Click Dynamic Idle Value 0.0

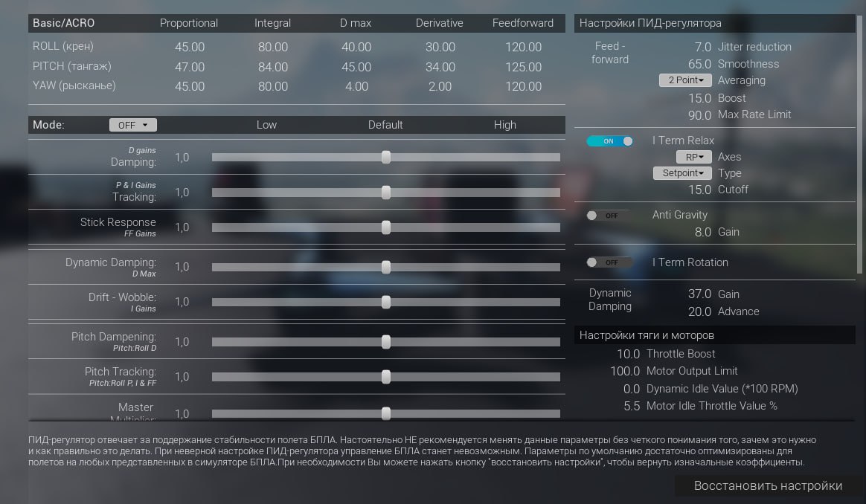click(x=632, y=390)
